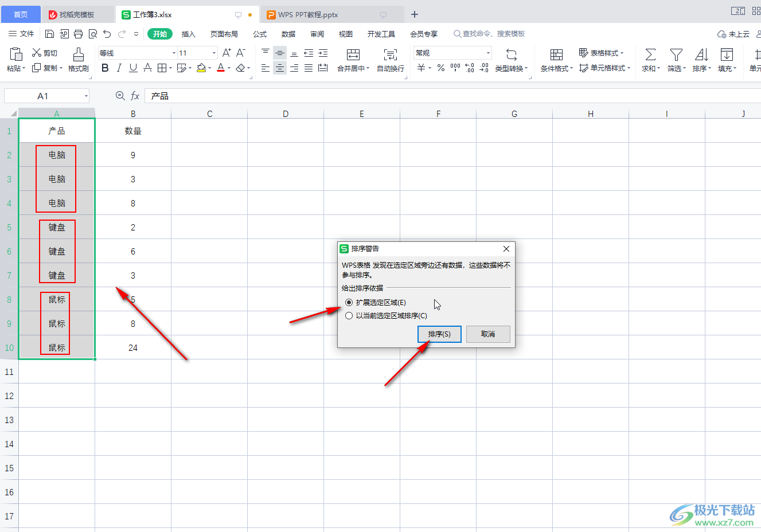Switch to the 数据 Data tab
The image size is (761, 532).
click(x=288, y=34)
